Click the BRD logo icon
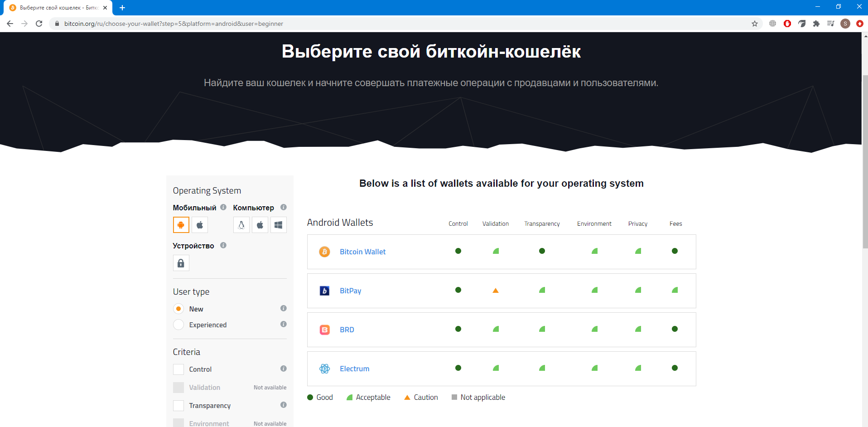 point(324,330)
